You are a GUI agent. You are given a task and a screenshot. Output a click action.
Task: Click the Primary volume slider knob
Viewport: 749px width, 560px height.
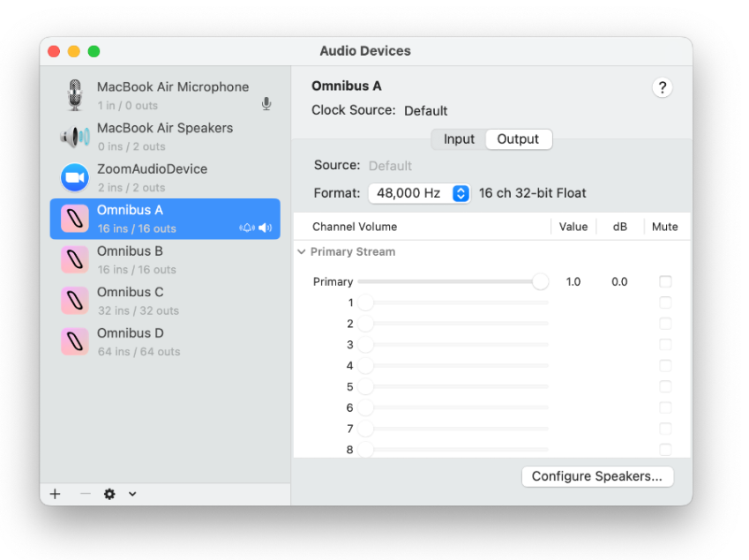[540, 281]
